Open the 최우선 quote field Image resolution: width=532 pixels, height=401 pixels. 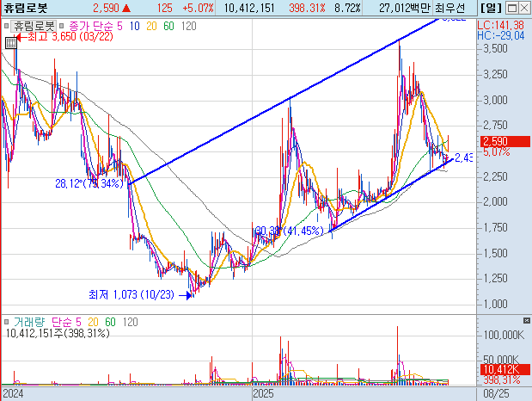450,8
